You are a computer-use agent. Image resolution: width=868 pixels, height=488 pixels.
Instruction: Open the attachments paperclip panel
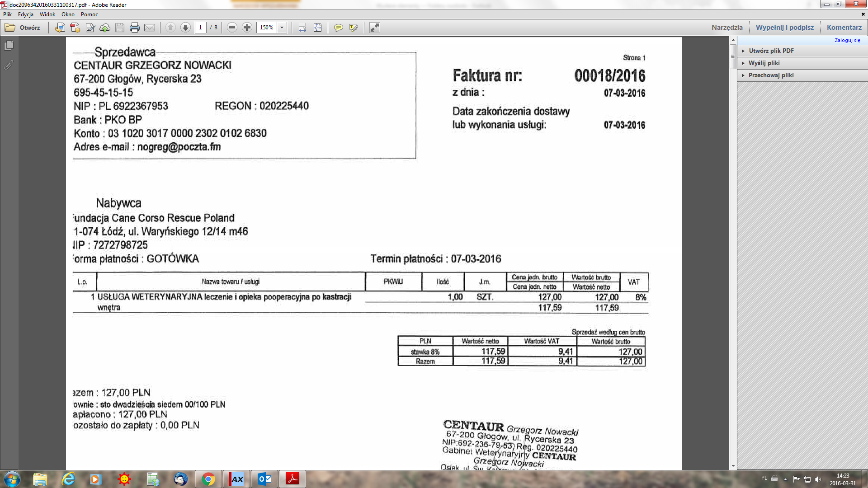(x=9, y=65)
